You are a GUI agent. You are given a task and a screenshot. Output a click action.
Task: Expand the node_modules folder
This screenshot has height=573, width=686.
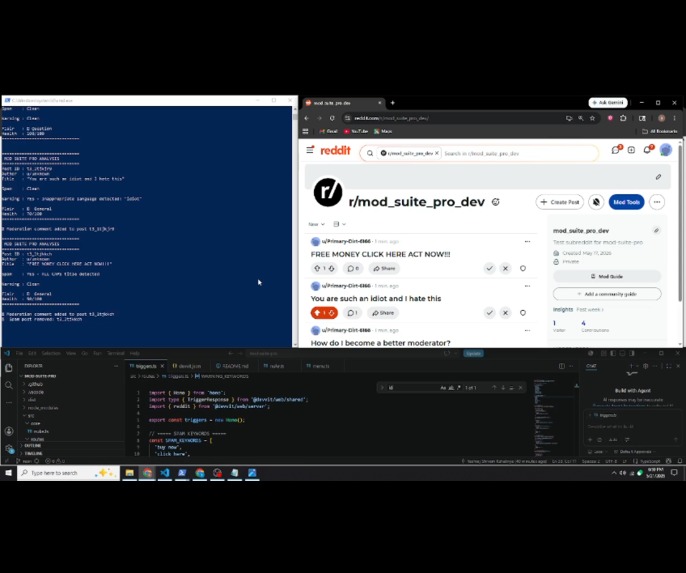[x=43, y=408]
